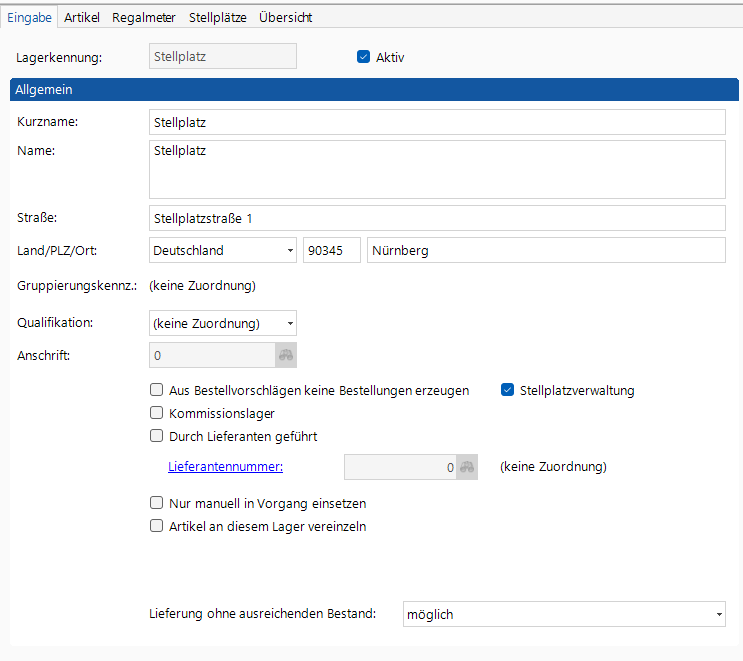
Task: Focus the multi-line Name text box
Action: pyautogui.click(x=437, y=169)
